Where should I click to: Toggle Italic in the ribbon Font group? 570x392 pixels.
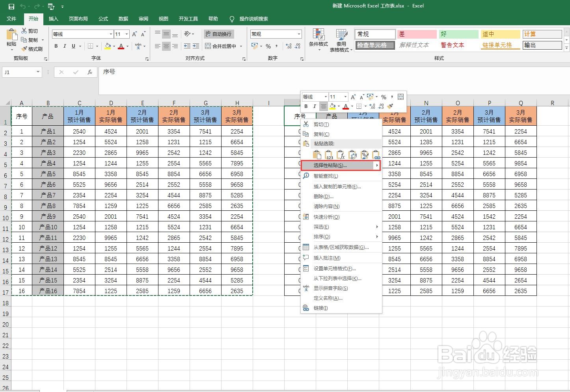point(65,46)
